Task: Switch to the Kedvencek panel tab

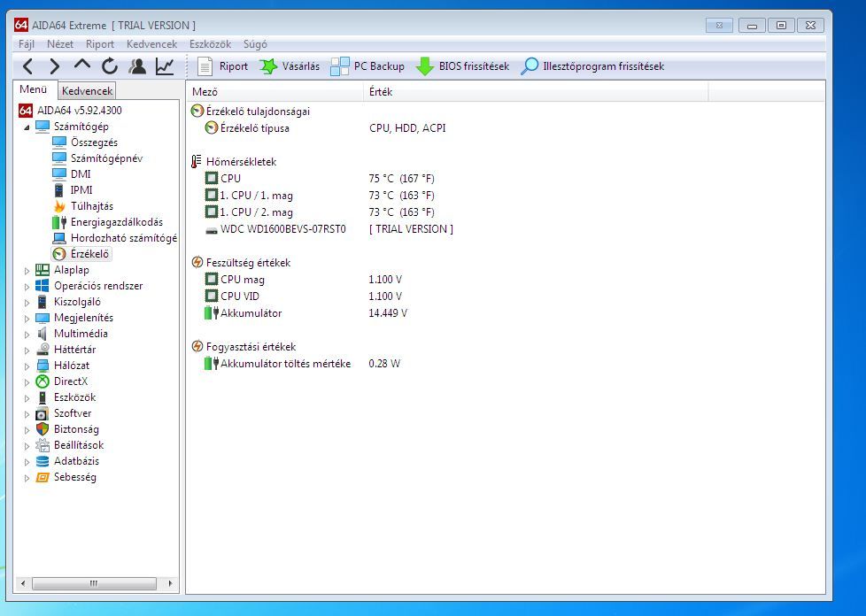Action: coord(87,90)
